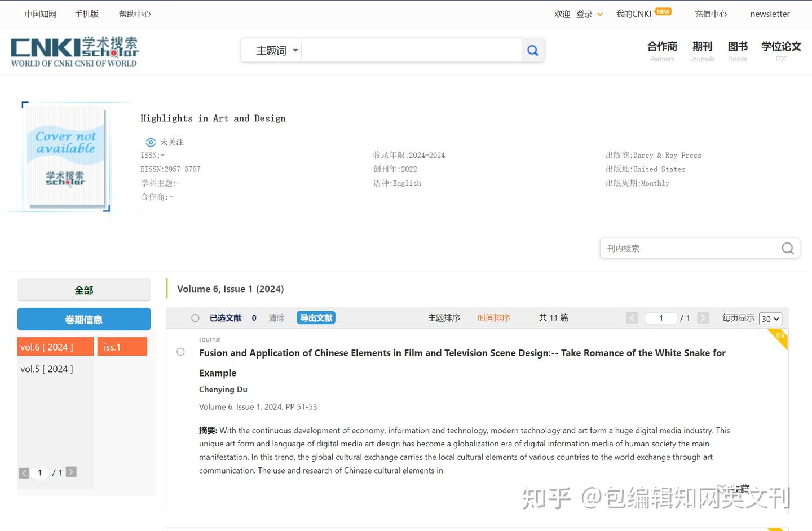812x531 pixels.
Task: Click the CNKI Scholar logo
Action: pyautogui.click(x=73, y=51)
